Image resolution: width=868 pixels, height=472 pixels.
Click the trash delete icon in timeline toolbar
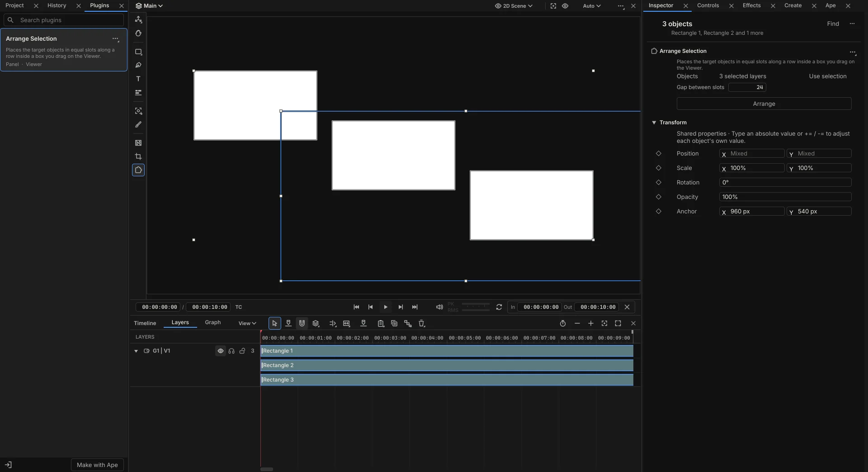pos(422,323)
